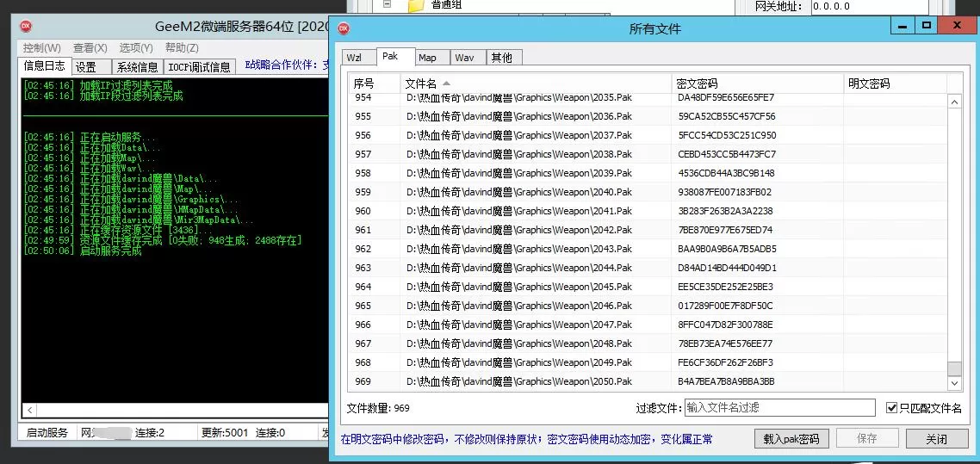Image resolution: width=980 pixels, height=464 pixels.
Task: Open the 选项(Y) menu
Action: tap(136, 48)
